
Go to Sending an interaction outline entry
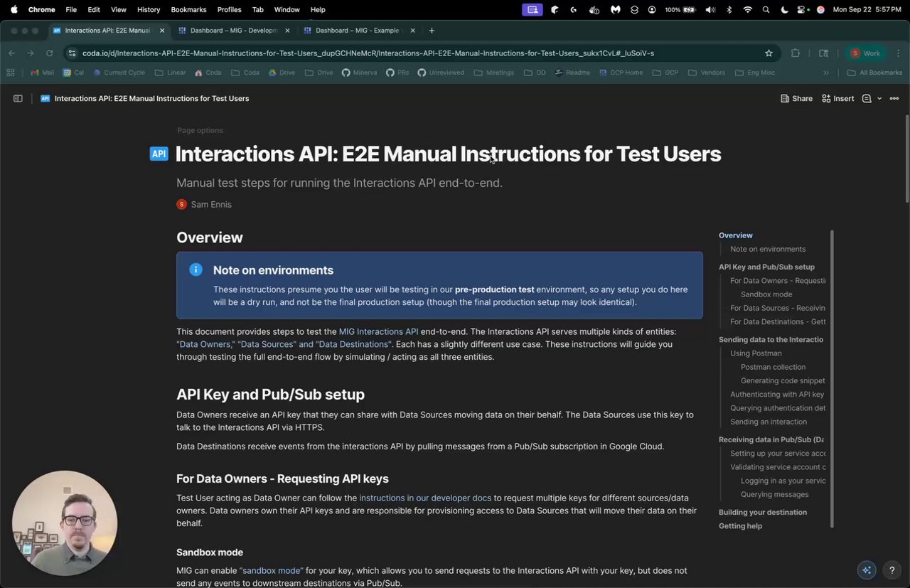click(769, 422)
